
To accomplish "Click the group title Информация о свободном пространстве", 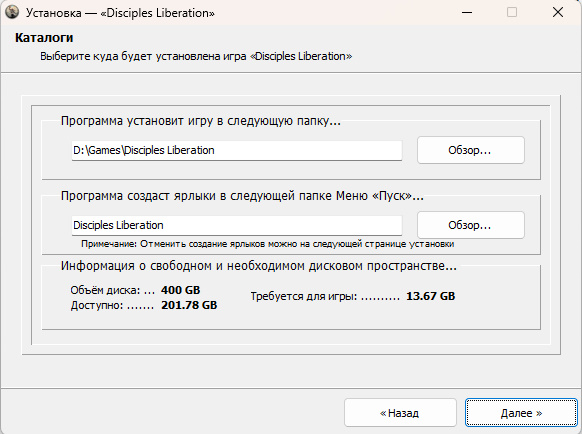I will [258, 266].
